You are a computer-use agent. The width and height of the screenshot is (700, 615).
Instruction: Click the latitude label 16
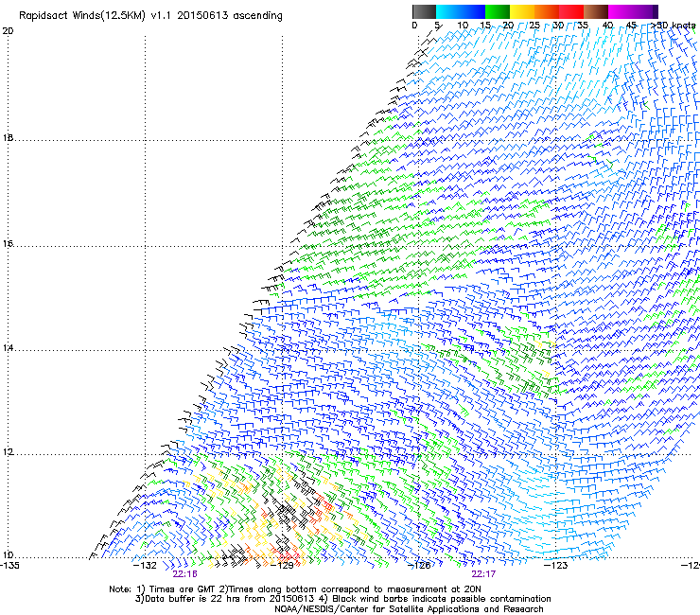pyautogui.click(x=8, y=243)
